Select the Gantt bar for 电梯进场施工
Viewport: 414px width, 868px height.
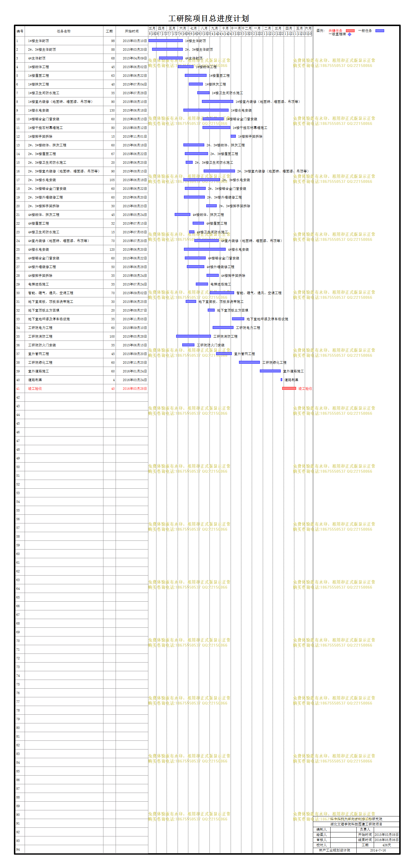pyautogui.click(x=202, y=284)
